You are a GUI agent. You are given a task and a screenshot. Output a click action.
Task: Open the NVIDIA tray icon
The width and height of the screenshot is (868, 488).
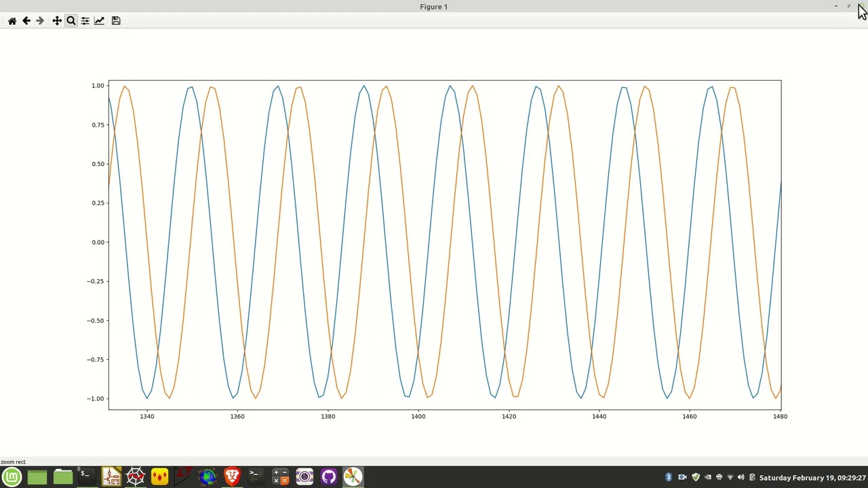(708, 477)
